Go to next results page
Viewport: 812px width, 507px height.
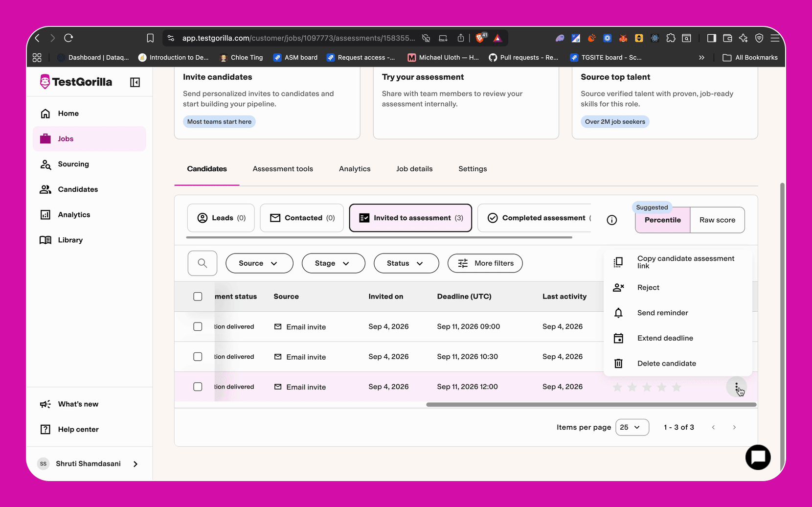click(x=734, y=427)
